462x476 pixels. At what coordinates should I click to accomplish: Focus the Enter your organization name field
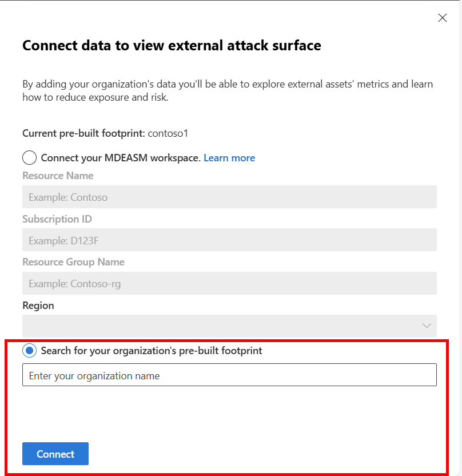tap(229, 375)
